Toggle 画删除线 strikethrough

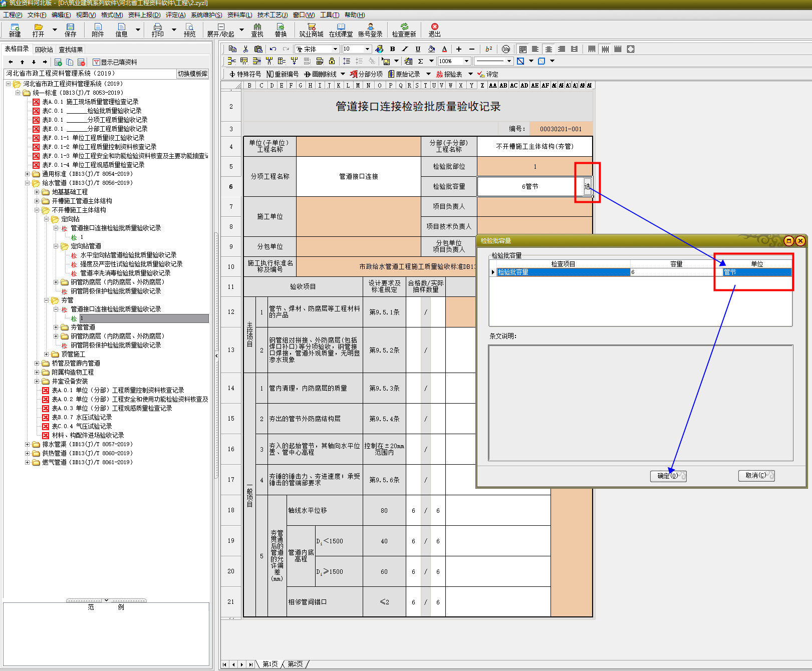pos(321,74)
